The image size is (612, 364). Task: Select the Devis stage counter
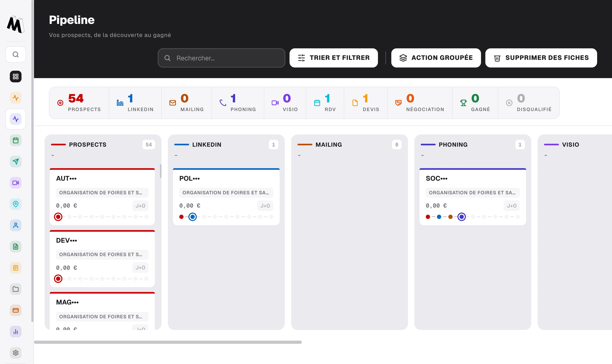click(365, 103)
